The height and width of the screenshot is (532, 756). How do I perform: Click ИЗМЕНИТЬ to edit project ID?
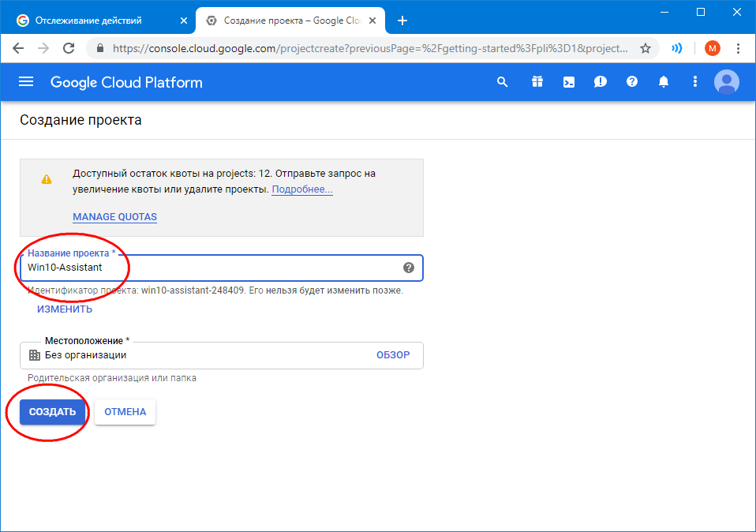(65, 309)
